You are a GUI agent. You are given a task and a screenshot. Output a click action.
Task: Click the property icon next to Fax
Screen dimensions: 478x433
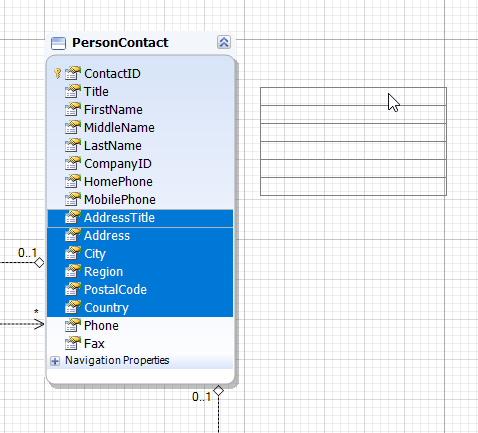coord(73,343)
